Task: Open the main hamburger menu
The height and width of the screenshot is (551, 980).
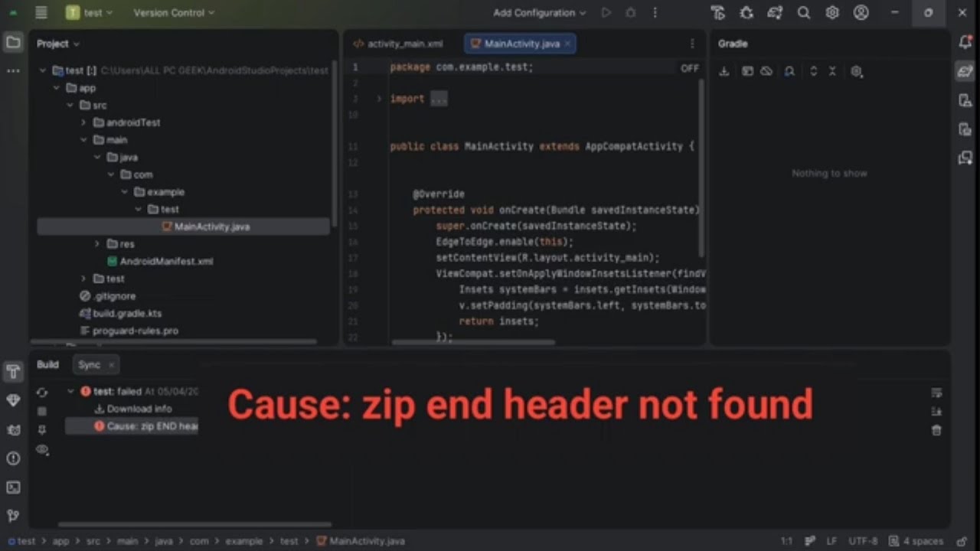Action: 41,13
